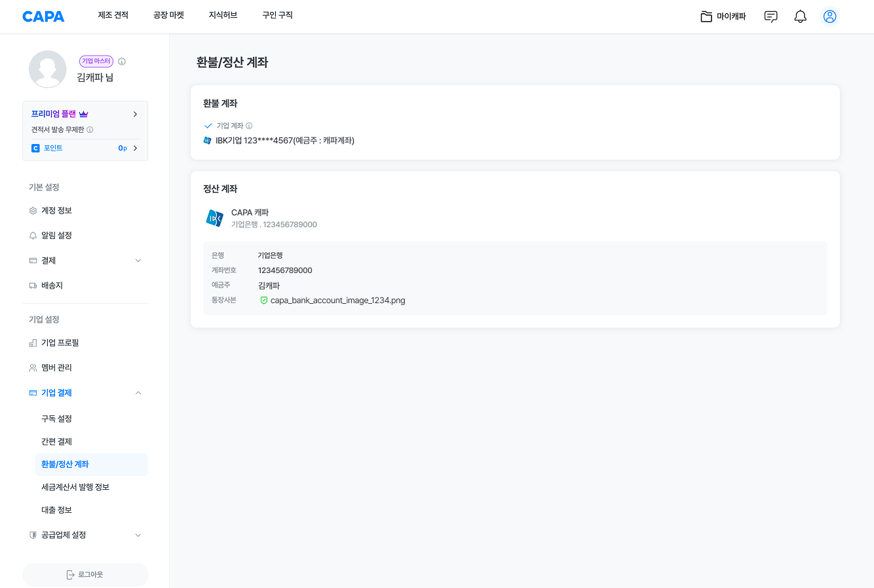Click the profile picture thumbnail in sidebar
Screen dimensions: 874x588
pyautogui.click(x=48, y=69)
